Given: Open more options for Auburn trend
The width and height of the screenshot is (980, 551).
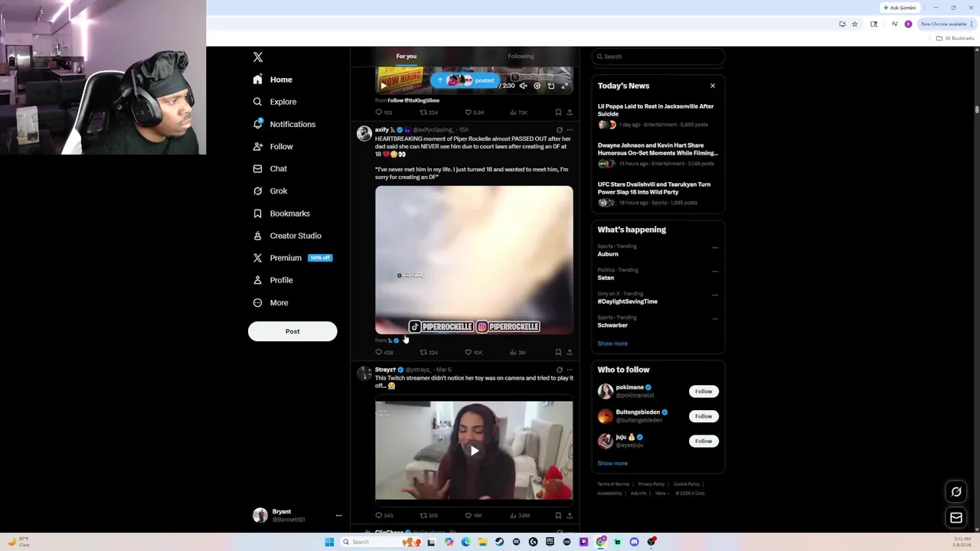Looking at the screenshot, I should click(715, 247).
